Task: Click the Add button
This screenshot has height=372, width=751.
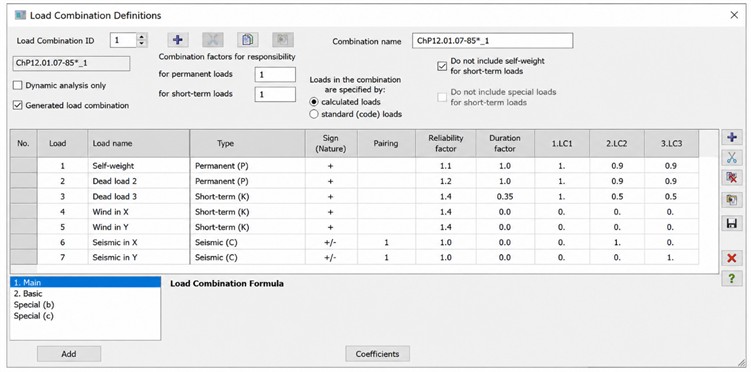Action: (69, 354)
